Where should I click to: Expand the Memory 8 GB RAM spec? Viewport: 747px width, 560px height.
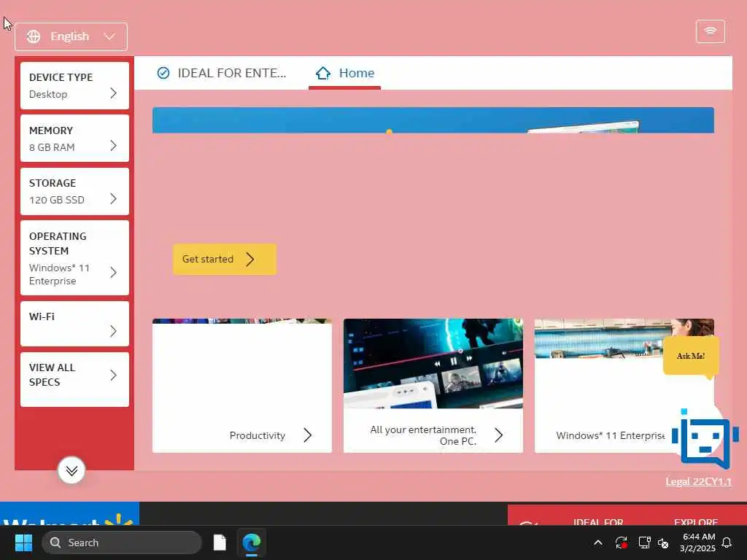(75, 138)
